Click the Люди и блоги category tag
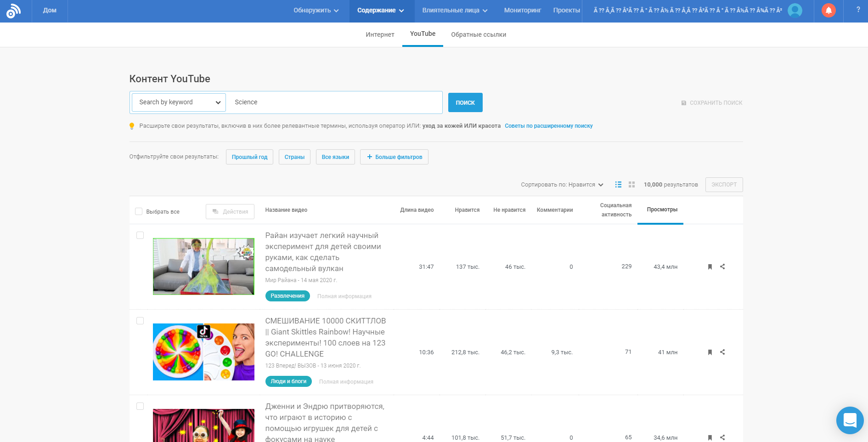 (288, 381)
